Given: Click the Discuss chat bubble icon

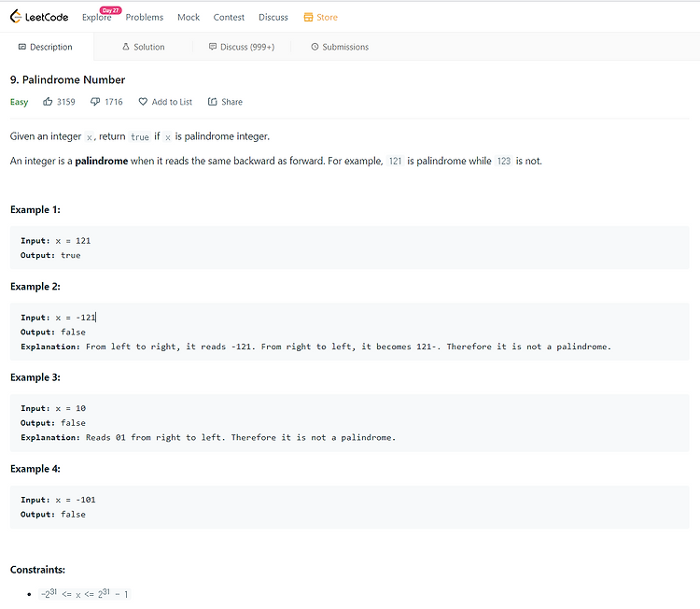Looking at the screenshot, I should pos(213,47).
